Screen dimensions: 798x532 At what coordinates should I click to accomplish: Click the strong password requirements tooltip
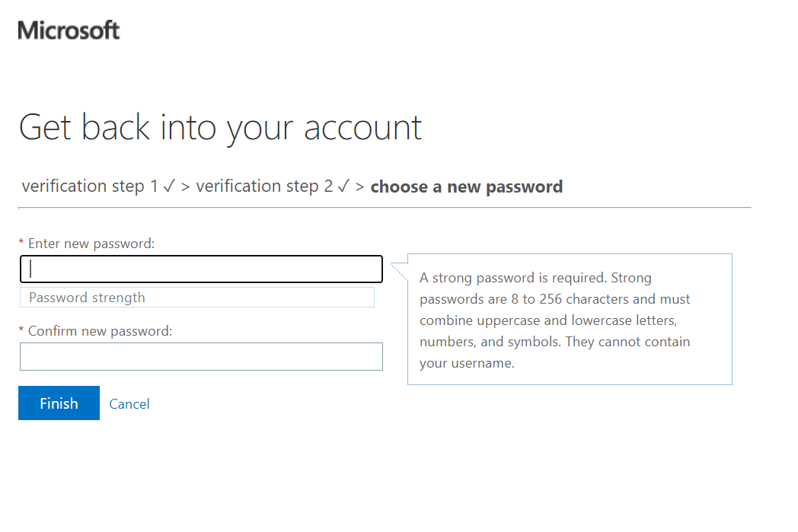[570, 319]
